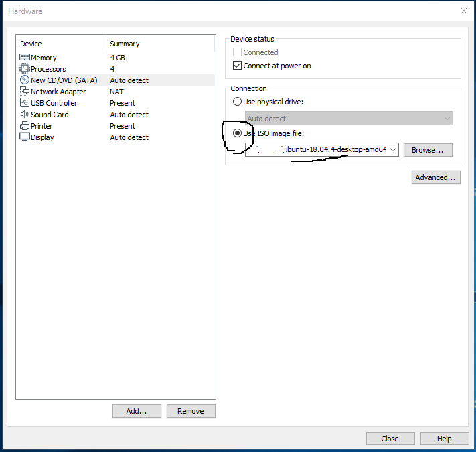The height and width of the screenshot is (452, 476).
Task: Click the USB Controller icon
Action: coord(25,103)
